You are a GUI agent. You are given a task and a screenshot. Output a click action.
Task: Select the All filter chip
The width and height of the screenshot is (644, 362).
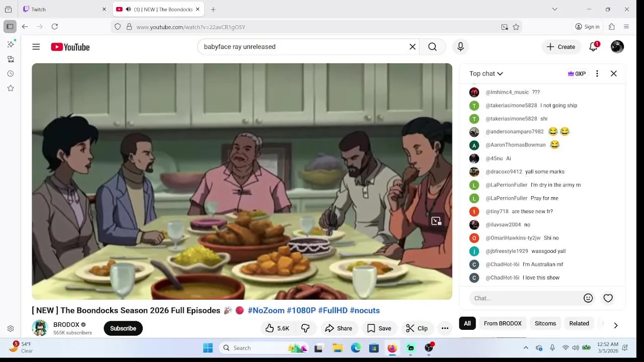pos(467,323)
